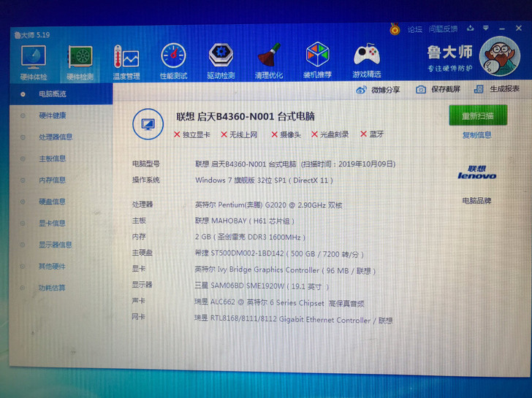
Task: Click the 摄像头 status indicator
Action: 286,134
